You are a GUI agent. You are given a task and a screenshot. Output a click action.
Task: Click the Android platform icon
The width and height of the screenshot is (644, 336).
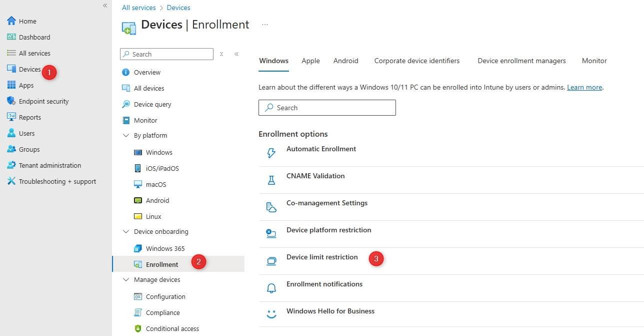pos(138,200)
